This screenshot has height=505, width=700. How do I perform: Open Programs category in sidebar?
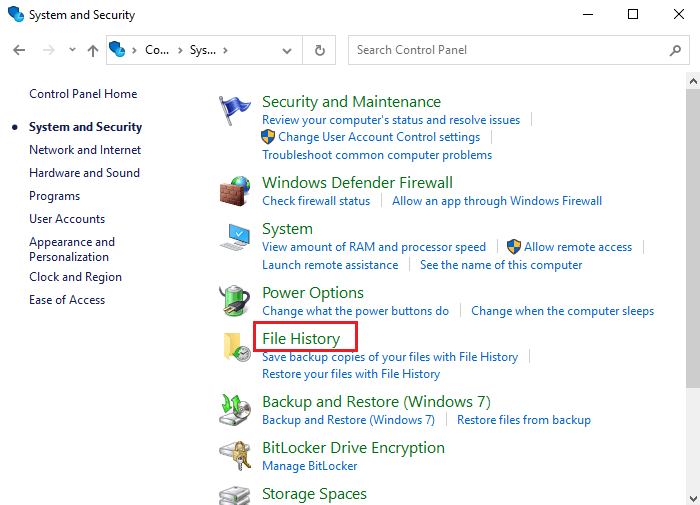click(54, 196)
